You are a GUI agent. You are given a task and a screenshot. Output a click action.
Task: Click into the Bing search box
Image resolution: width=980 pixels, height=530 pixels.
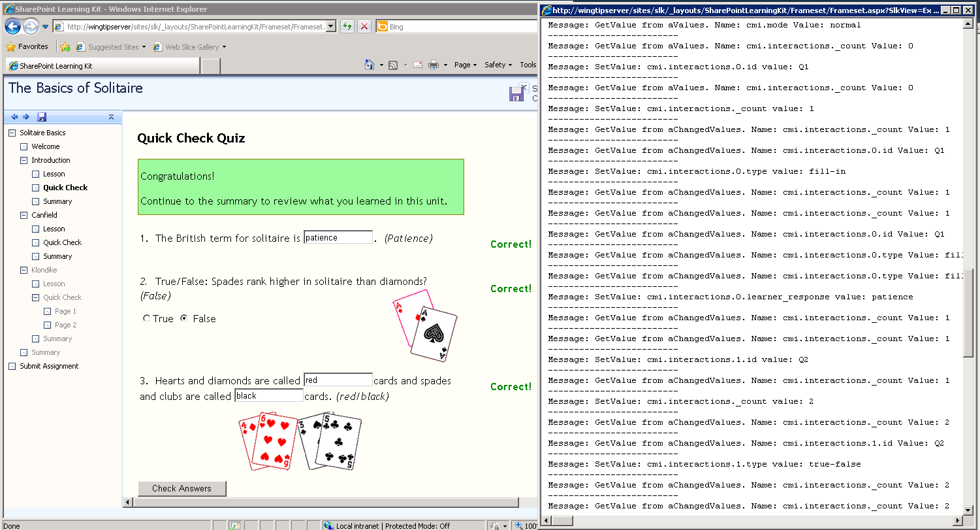pos(461,27)
